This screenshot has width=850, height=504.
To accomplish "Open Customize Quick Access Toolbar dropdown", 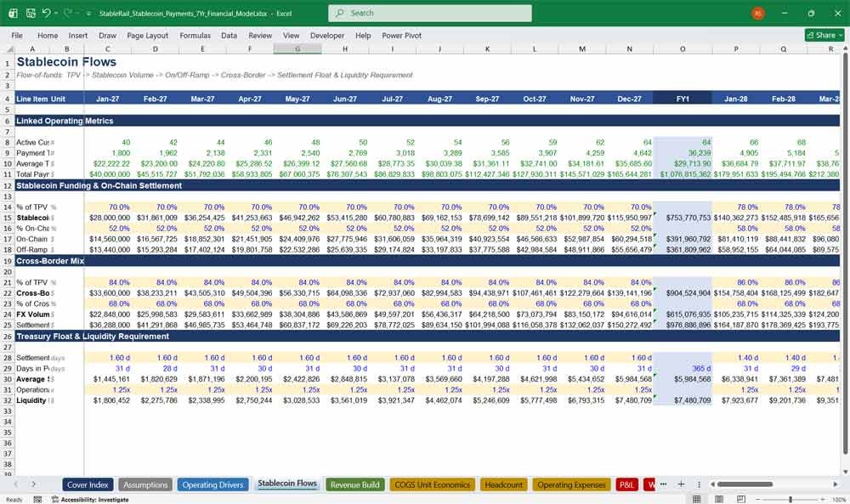I will (x=88, y=14).
